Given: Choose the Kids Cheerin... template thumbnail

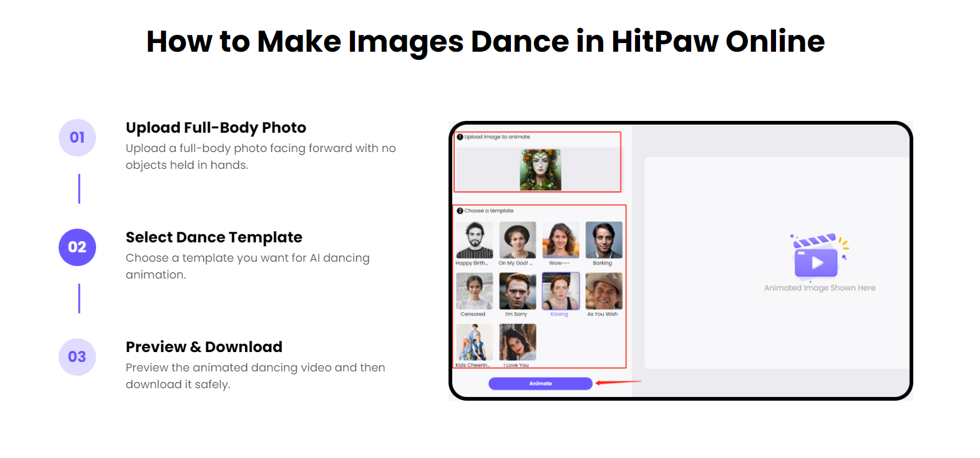Looking at the screenshot, I should pyautogui.click(x=474, y=342).
